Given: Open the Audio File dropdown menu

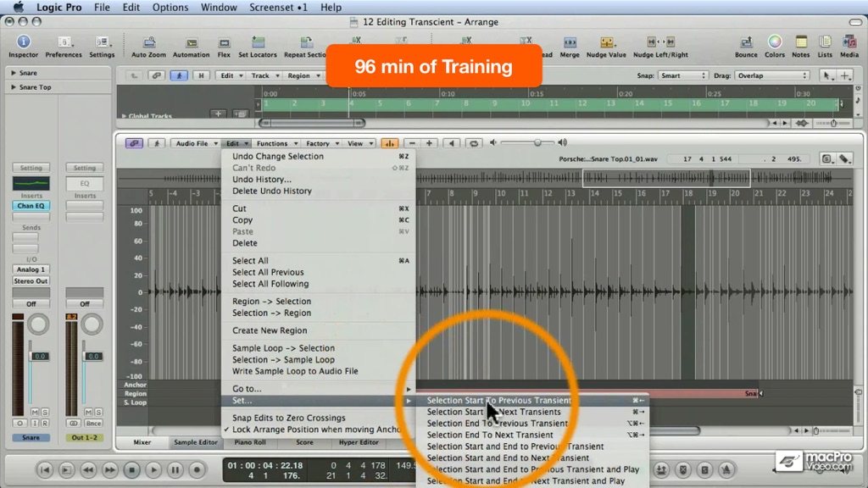Looking at the screenshot, I should (196, 143).
